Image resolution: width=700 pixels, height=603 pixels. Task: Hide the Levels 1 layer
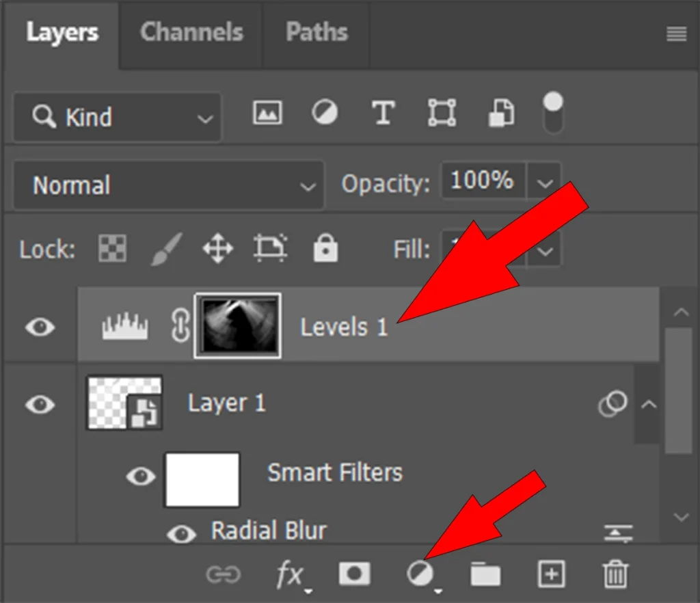click(40, 327)
